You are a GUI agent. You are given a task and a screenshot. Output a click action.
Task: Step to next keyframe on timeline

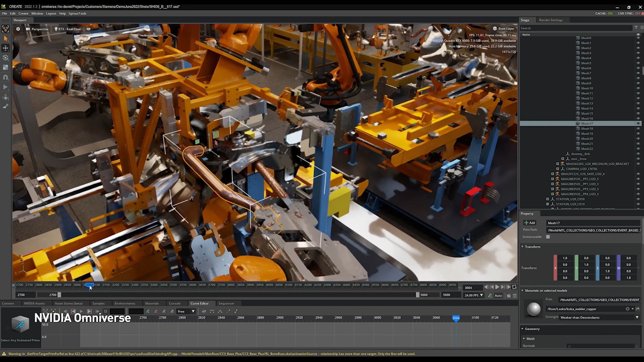[503, 287]
